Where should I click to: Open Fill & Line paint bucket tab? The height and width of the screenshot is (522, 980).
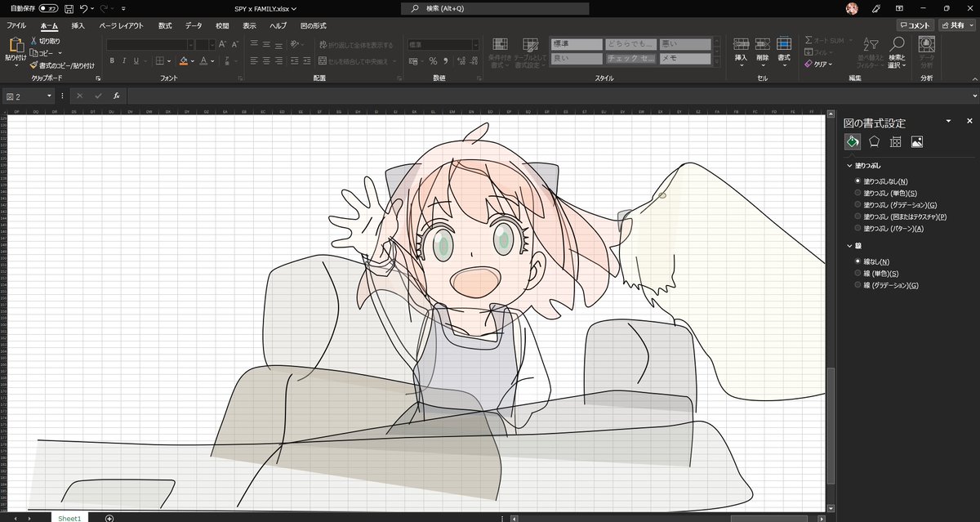coord(852,141)
